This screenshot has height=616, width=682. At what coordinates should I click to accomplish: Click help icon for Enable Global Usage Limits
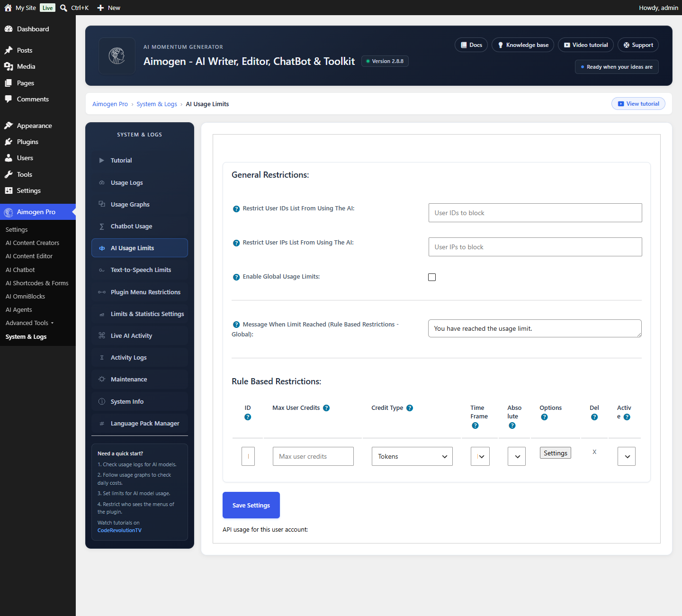click(x=236, y=277)
